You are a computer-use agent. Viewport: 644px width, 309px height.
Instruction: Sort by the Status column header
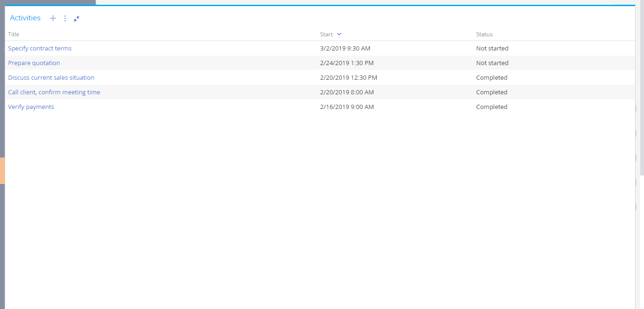(x=484, y=34)
